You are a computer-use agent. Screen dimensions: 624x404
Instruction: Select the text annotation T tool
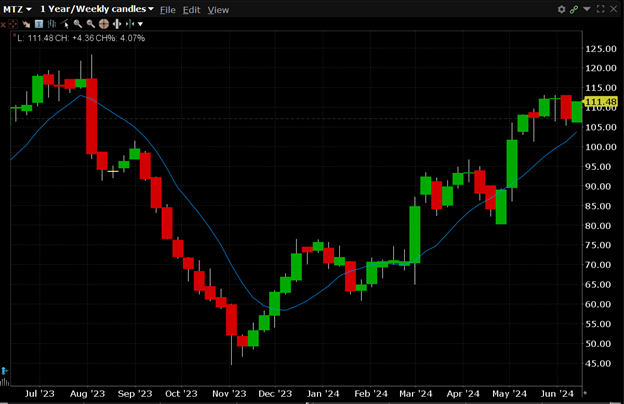(x=39, y=24)
